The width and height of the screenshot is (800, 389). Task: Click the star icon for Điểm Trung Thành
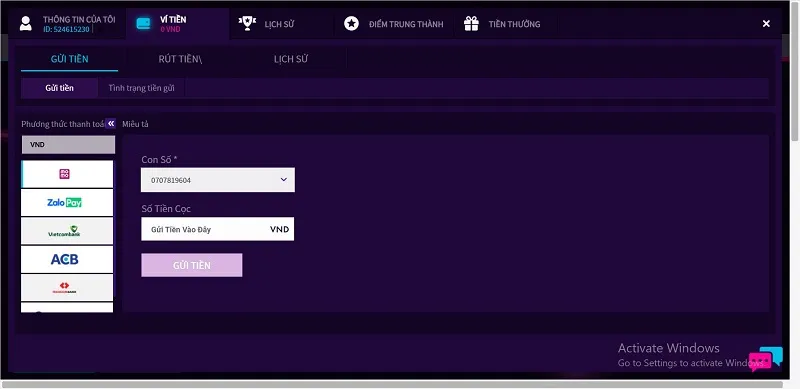pos(351,23)
